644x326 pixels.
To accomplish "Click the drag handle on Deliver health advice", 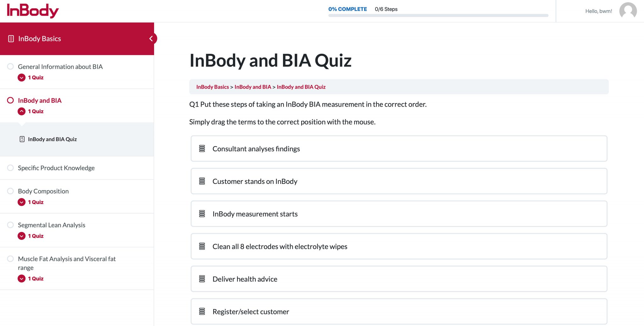I will 202,279.
